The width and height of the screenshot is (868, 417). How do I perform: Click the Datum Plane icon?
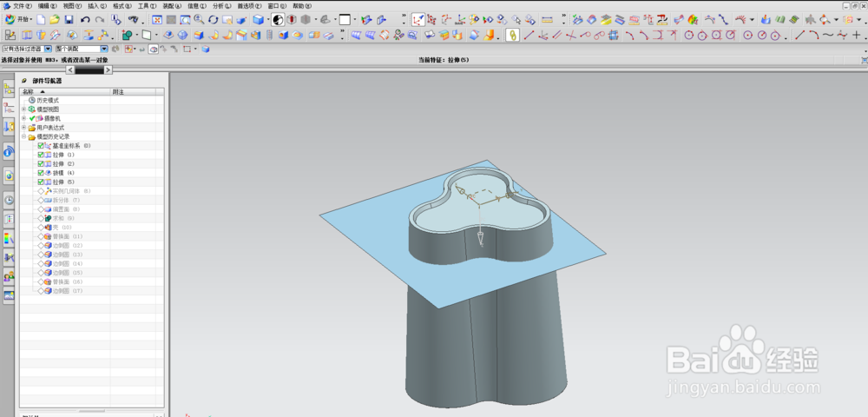[146, 36]
